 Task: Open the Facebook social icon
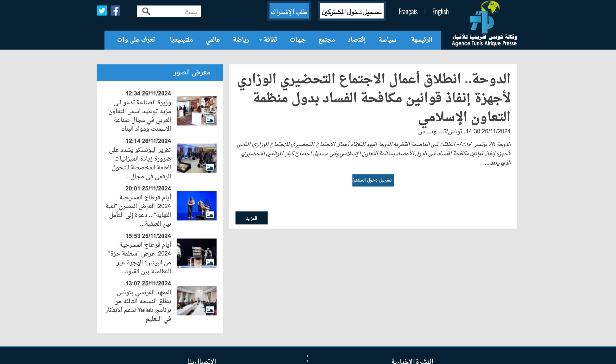pos(115,11)
